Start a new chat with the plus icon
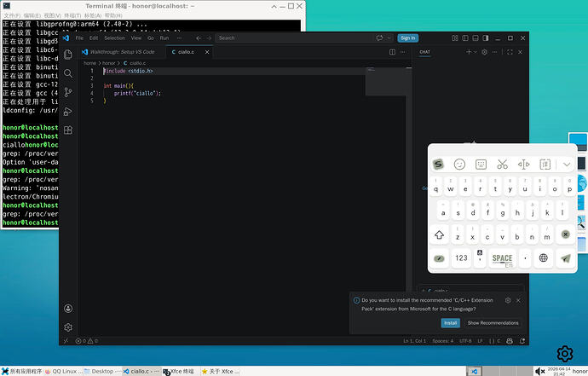The image size is (588, 376). click(x=469, y=52)
